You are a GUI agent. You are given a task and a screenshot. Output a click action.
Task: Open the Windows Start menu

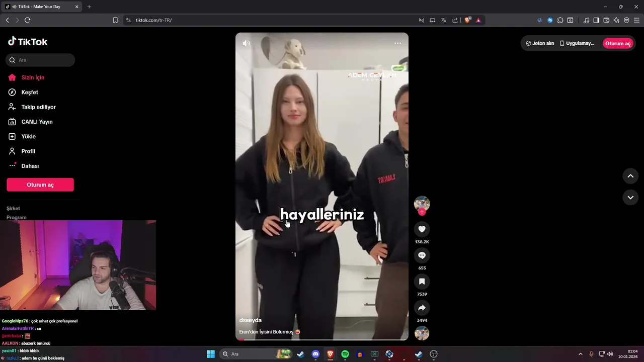point(211,354)
